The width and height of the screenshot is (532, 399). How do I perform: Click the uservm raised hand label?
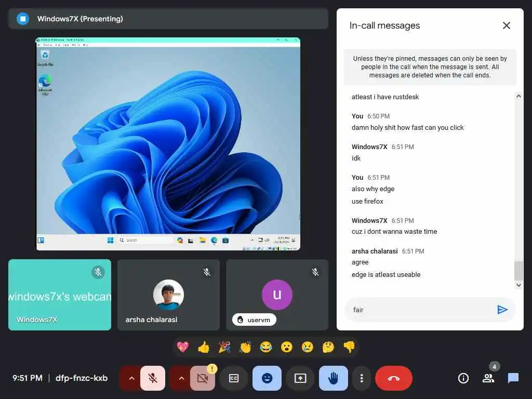254,320
